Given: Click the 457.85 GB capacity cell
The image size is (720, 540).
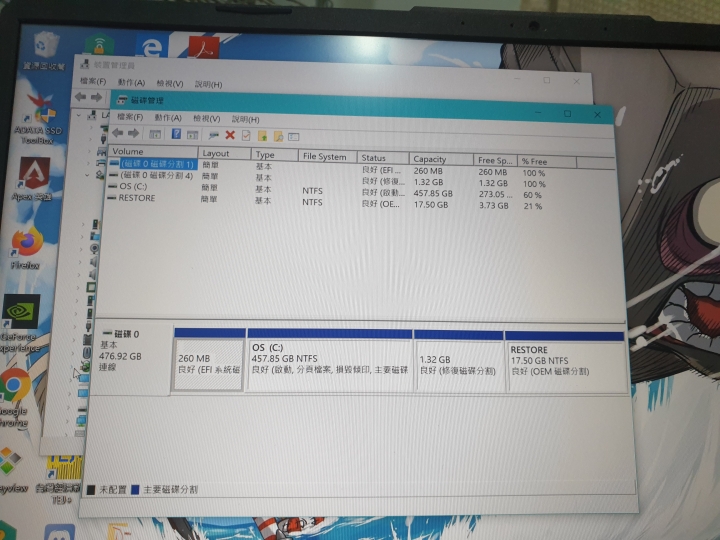Looking at the screenshot, I should (433, 194).
